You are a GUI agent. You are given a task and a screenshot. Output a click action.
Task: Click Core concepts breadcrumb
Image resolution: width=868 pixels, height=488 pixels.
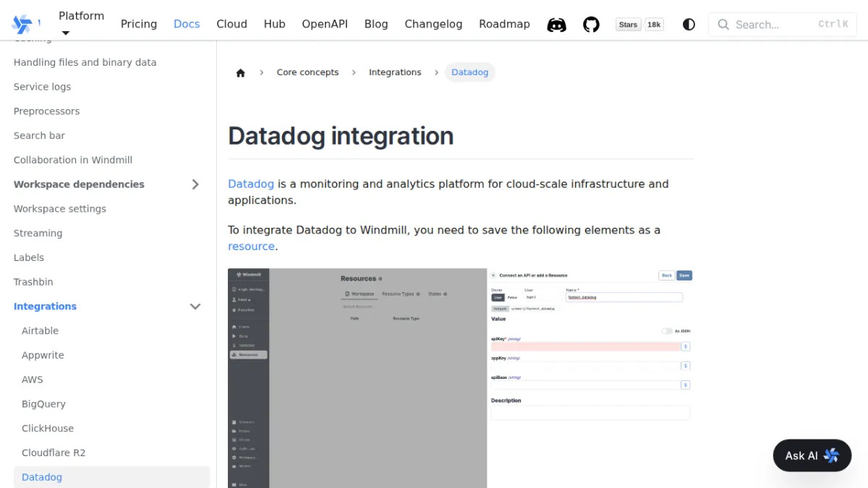307,72
